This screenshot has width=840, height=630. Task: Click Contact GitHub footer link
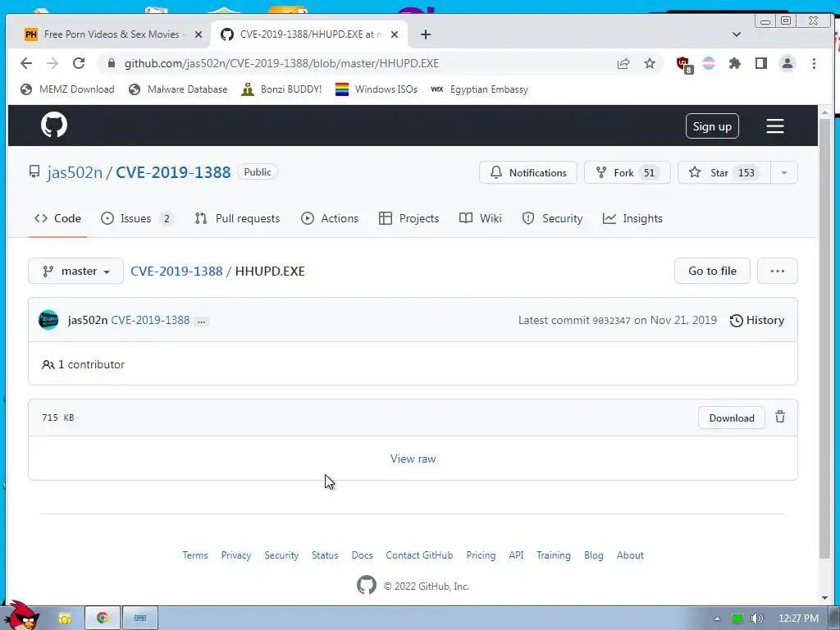point(419,555)
